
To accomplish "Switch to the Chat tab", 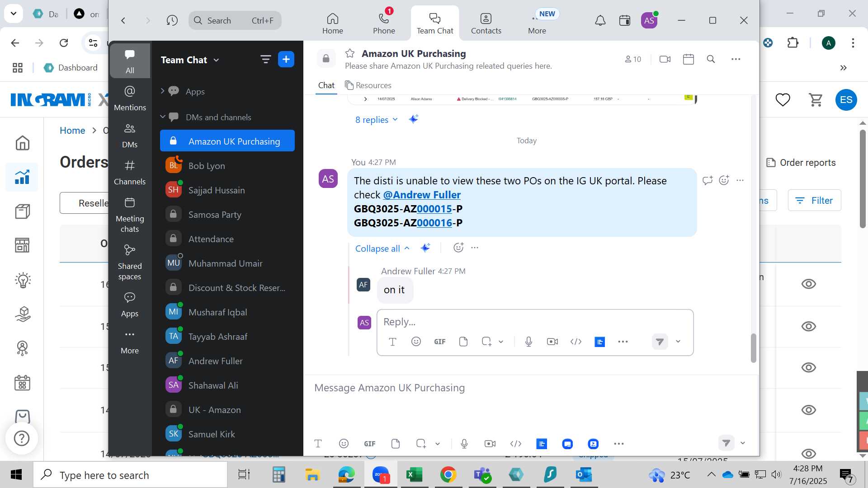I will pyautogui.click(x=326, y=85).
